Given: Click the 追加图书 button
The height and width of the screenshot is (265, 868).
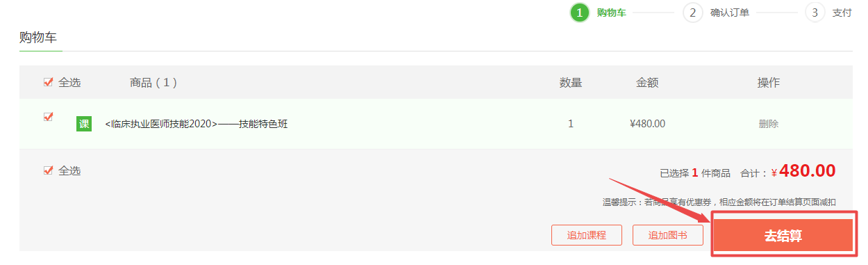Looking at the screenshot, I should (668, 235).
